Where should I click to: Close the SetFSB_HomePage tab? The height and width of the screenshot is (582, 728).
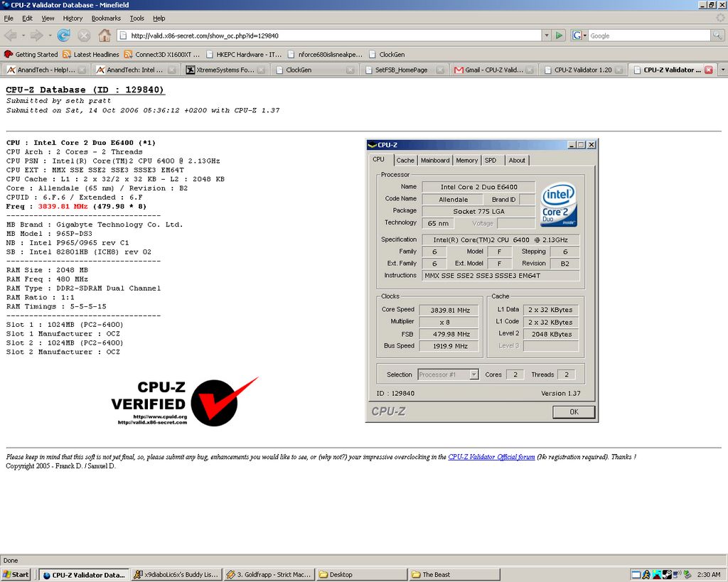pos(440,70)
